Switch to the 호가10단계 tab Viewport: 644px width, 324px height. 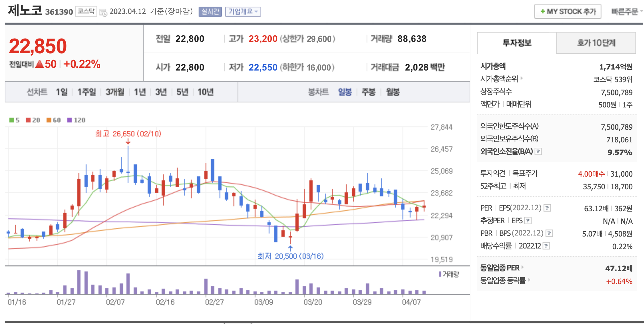click(x=596, y=43)
